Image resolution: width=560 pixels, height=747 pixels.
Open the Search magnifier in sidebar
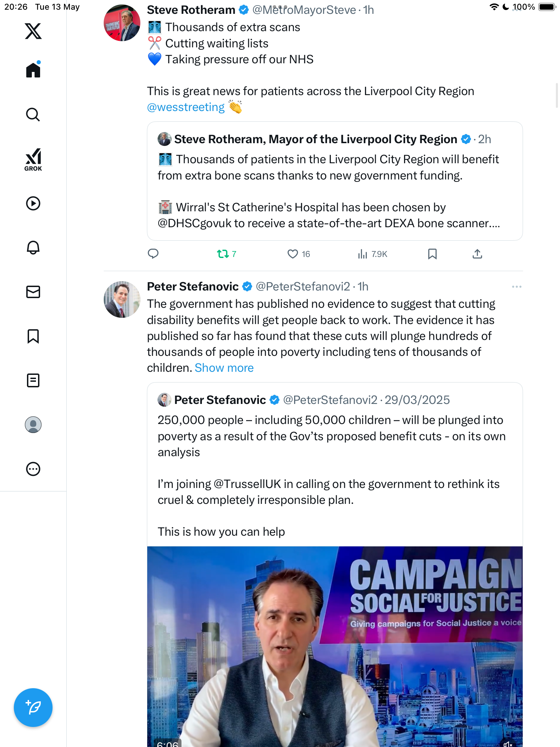coord(33,114)
